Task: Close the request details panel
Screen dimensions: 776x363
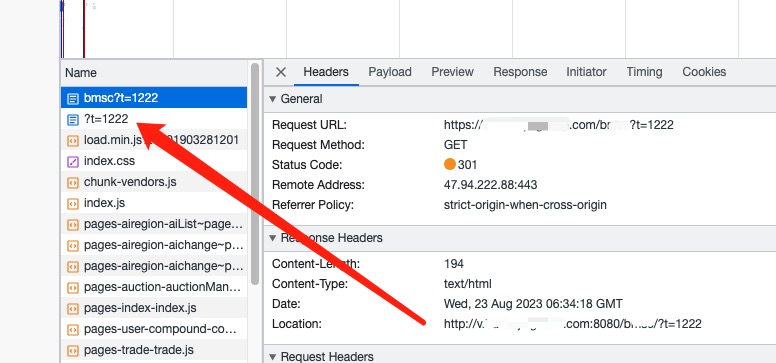Action: click(x=281, y=72)
